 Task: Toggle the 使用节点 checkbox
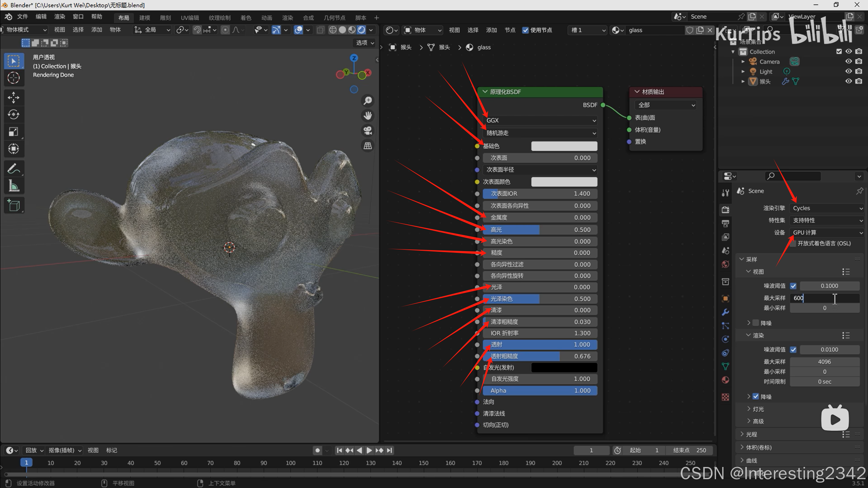[x=525, y=30]
